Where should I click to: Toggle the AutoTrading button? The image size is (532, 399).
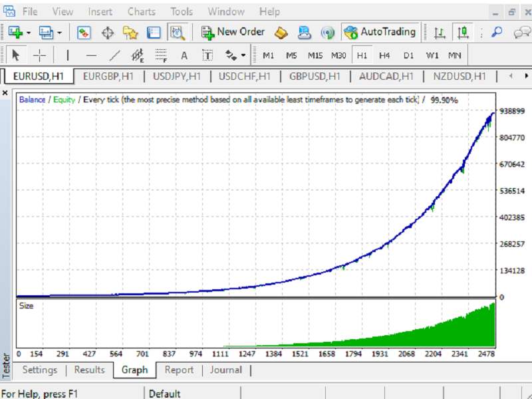click(x=380, y=32)
